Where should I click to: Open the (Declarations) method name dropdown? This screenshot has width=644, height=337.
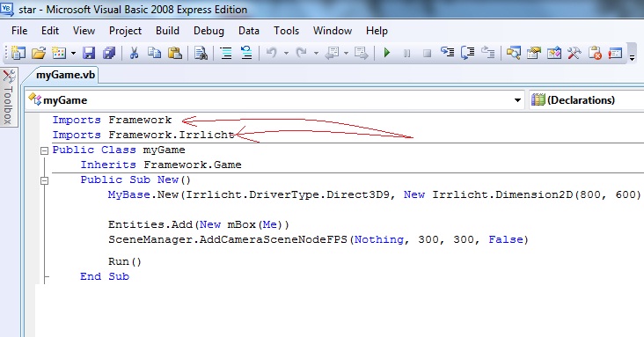(x=587, y=99)
